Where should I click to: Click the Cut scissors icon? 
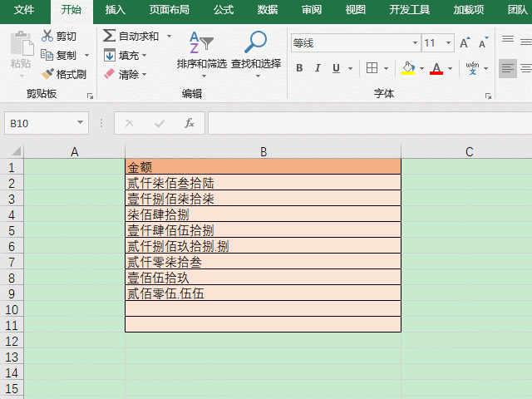(x=47, y=36)
